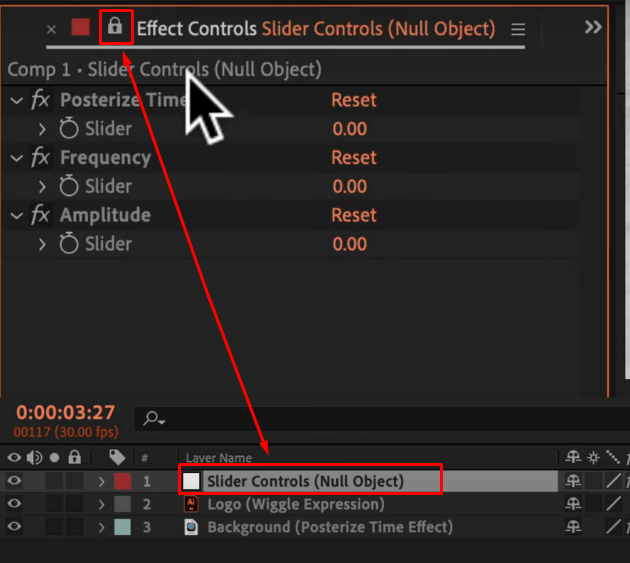
Task: Reset the Amplitude effect
Action: pos(354,215)
